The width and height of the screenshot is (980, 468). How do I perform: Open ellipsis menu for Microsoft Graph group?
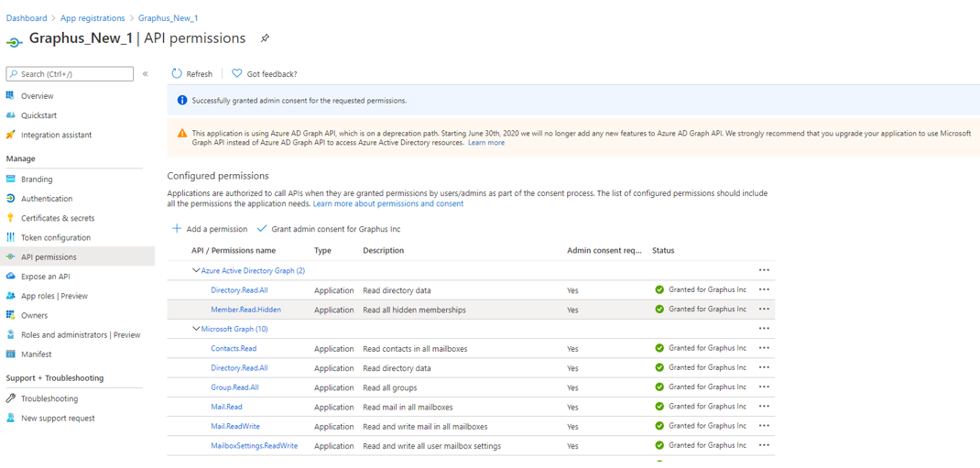tap(763, 328)
